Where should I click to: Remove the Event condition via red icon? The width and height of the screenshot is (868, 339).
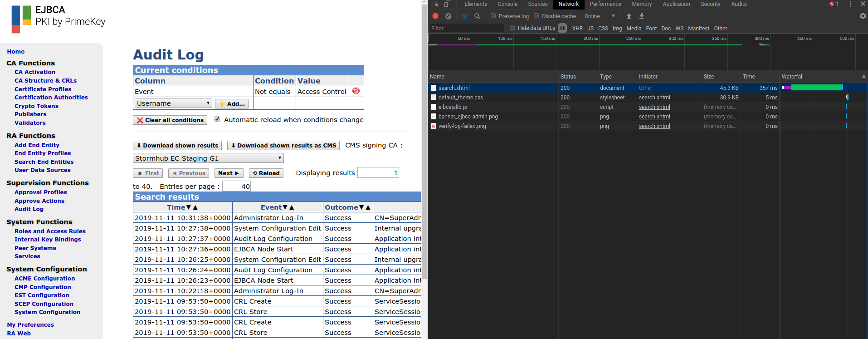pos(356,91)
